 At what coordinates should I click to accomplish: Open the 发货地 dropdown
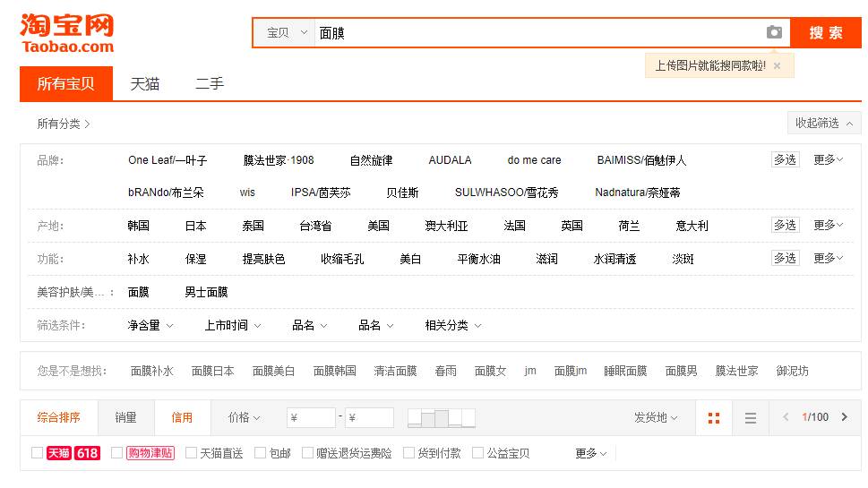656,417
